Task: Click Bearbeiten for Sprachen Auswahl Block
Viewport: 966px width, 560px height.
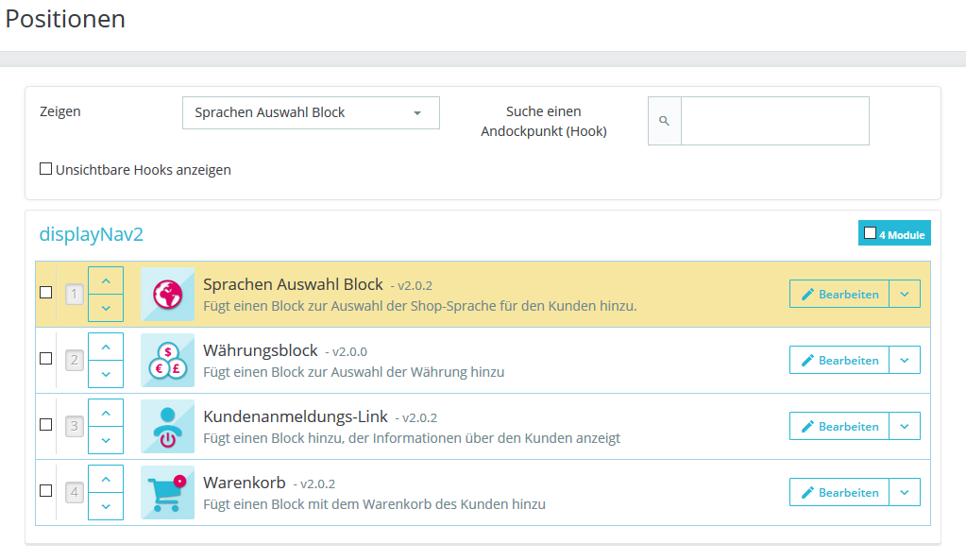Action: pyautogui.click(x=839, y=295)
